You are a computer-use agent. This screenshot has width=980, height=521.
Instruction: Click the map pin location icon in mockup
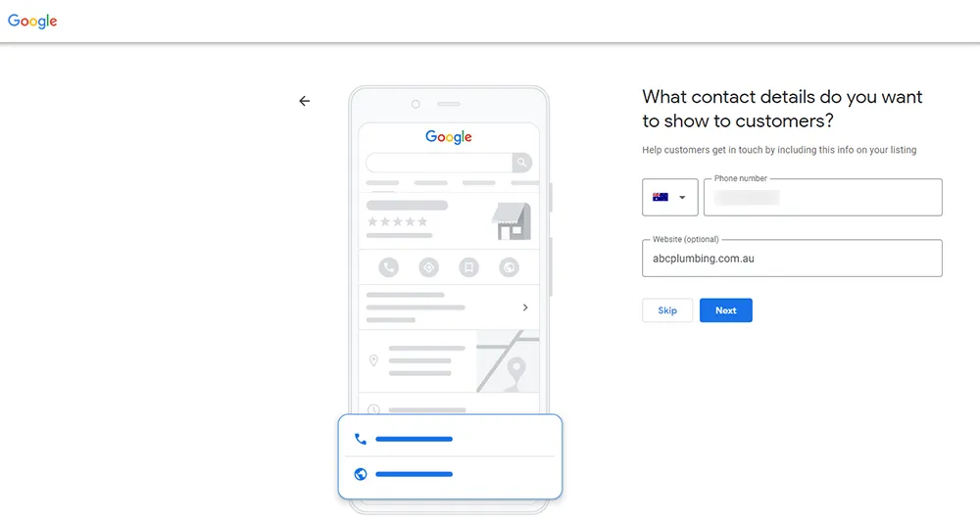(x=373, y=360)
